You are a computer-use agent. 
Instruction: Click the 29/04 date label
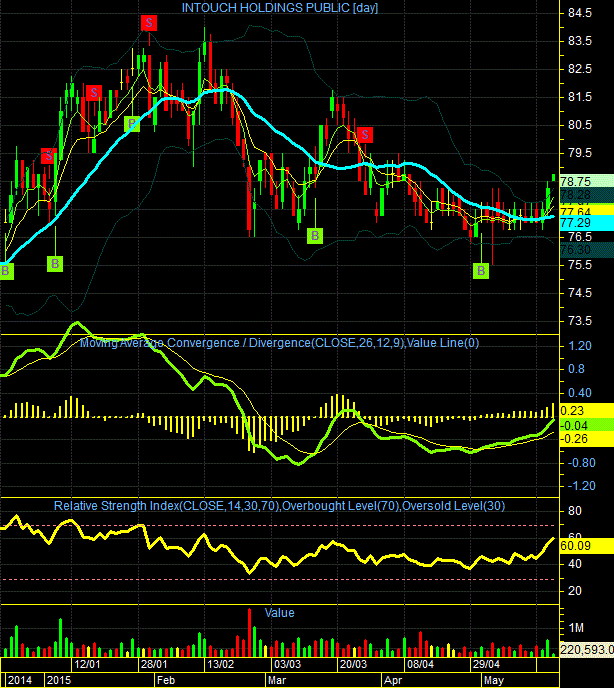[486, 664]
